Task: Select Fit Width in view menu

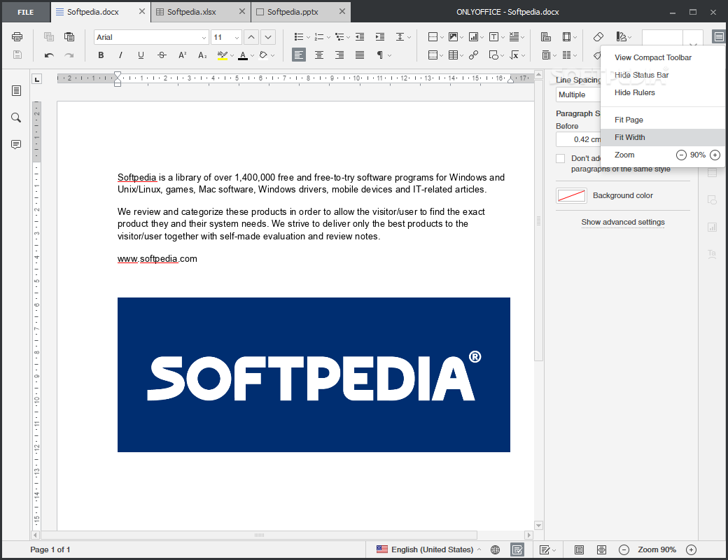Action: (662, 137)
